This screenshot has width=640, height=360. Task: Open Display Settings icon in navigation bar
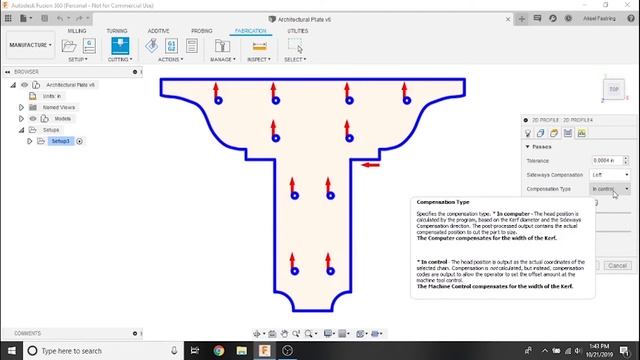(328, 334)
